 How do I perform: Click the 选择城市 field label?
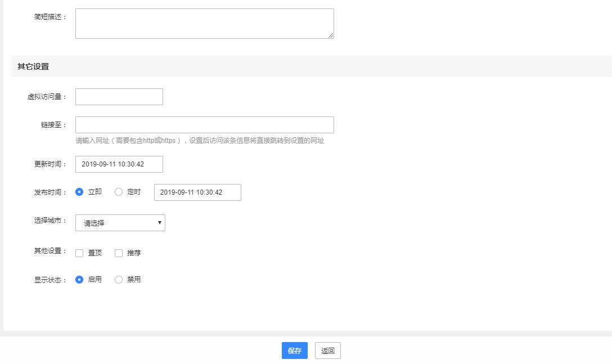[x=49, y=221]
